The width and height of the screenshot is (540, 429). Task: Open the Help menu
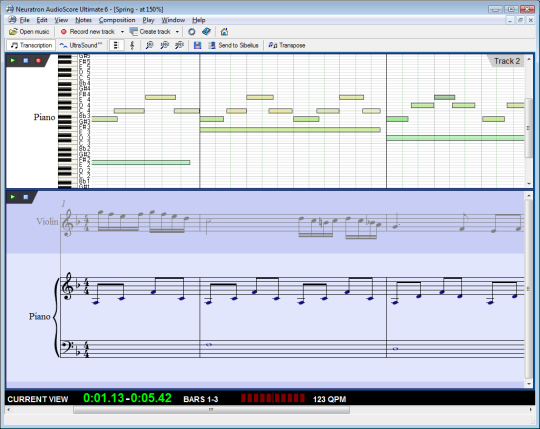pos(199,20)
